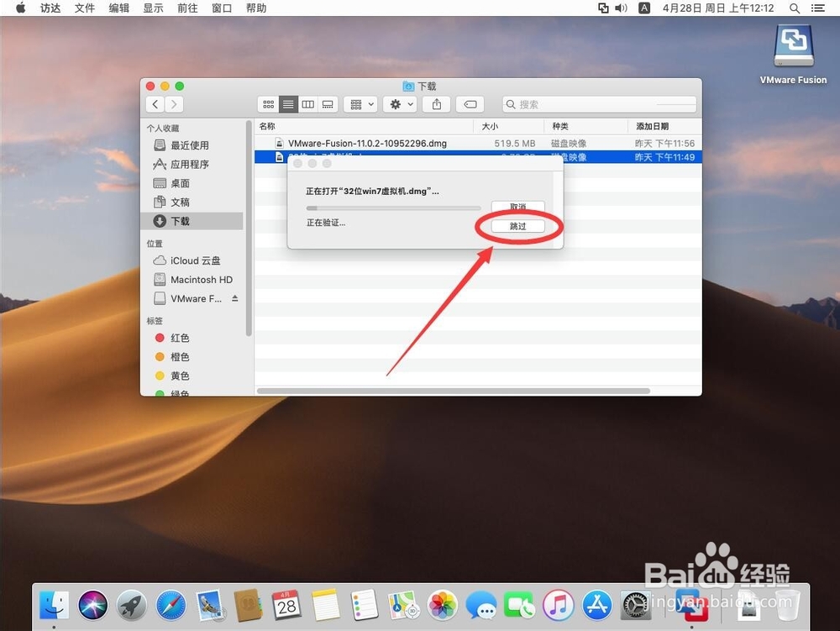Cancel opening the dmg file

click(517, 206)
